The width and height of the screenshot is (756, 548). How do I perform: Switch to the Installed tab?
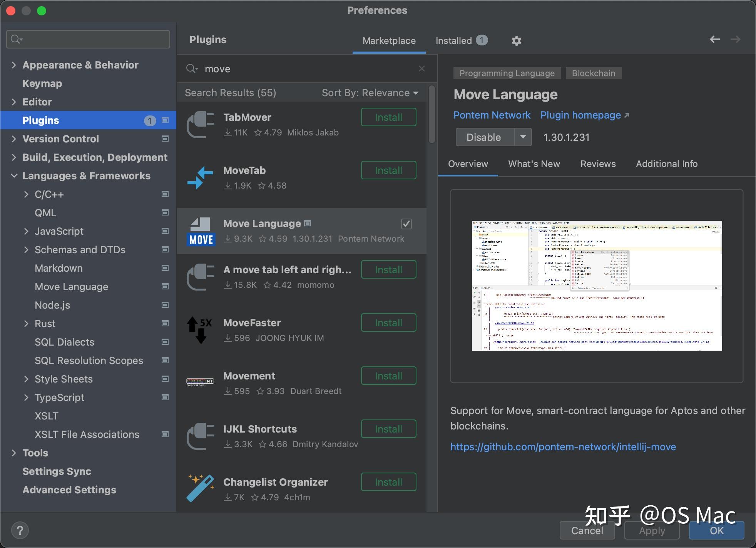[x=462, y=40]
